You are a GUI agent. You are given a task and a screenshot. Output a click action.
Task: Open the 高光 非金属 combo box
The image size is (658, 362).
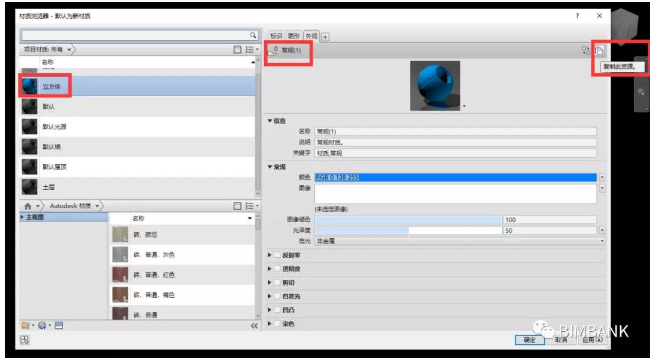point(460,241)
